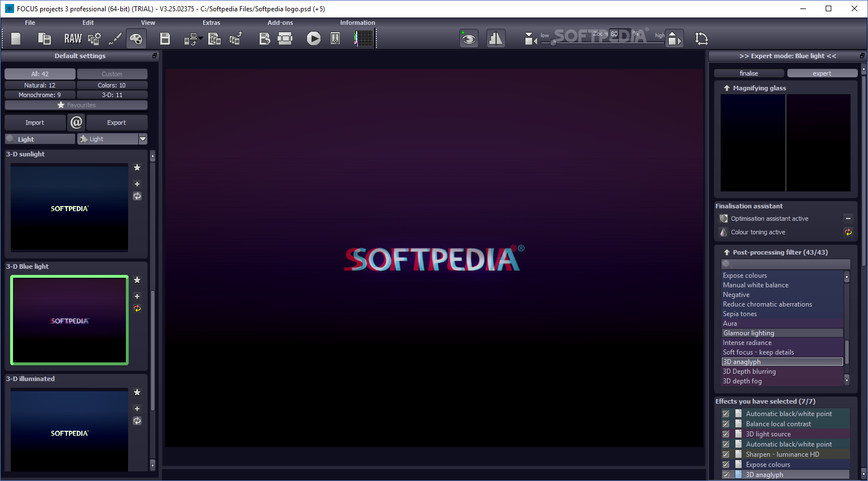Show Favourites presets

[x=76, y=105]
